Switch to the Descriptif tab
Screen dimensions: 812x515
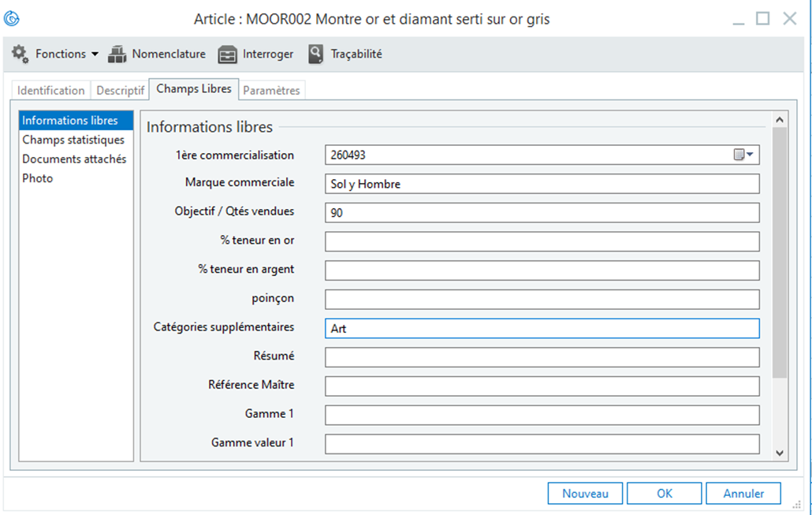coord(120,91)
